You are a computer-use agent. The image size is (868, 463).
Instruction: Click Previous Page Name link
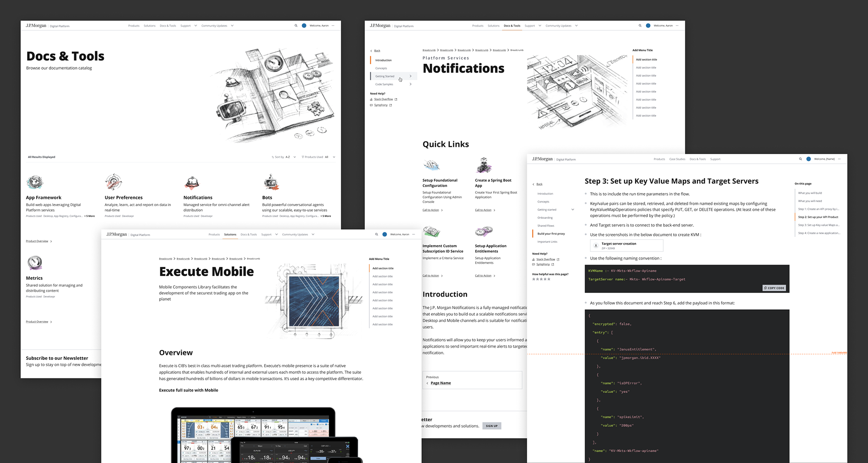tap(441, 383)
